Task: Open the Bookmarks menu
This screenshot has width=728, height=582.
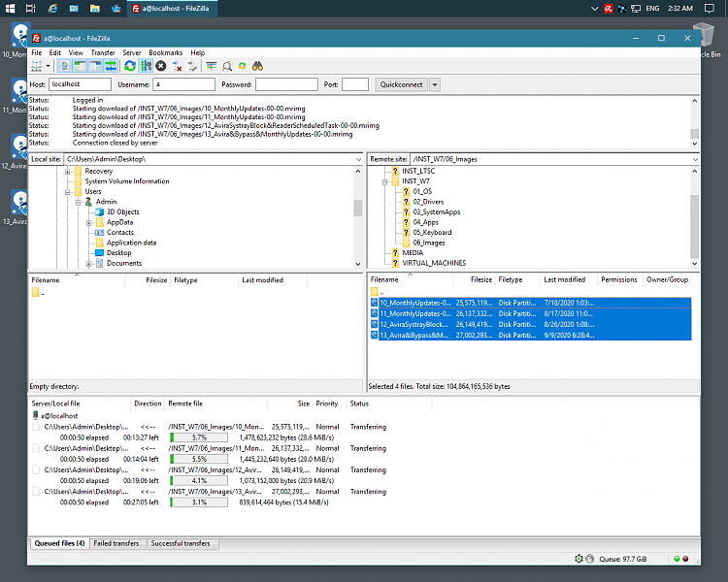Action: pos(166,53)
